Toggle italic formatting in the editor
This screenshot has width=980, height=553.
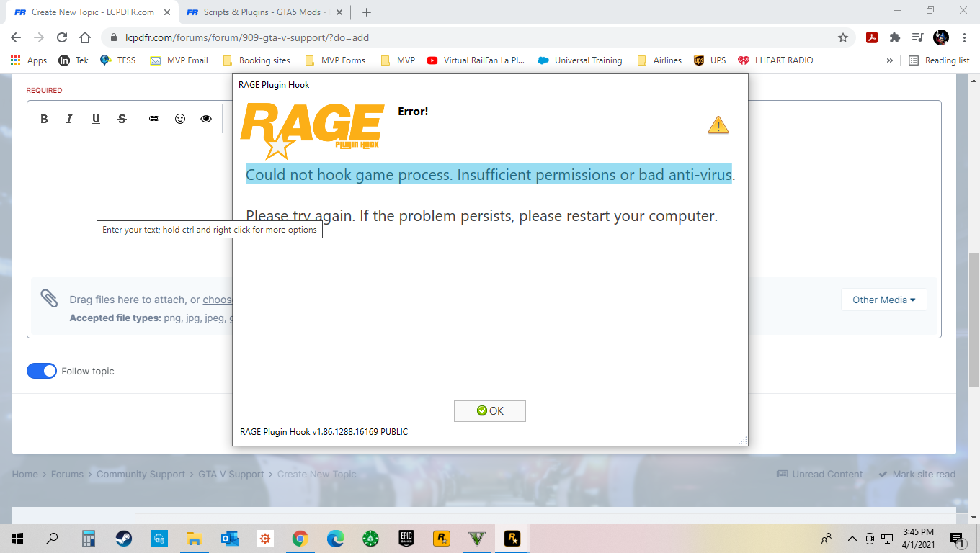(x=70, y=119)
